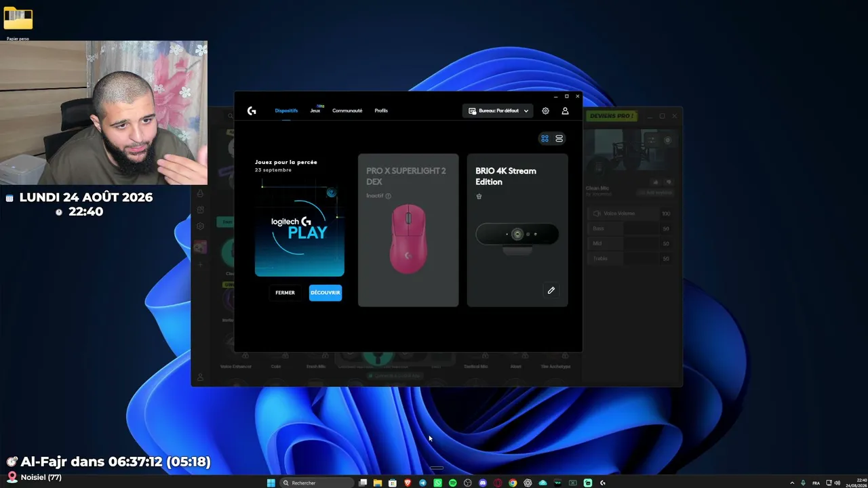Screen dimensions: 868x488
Task: Click the Logitech G logo in G HUB
Action: (252, 110)
